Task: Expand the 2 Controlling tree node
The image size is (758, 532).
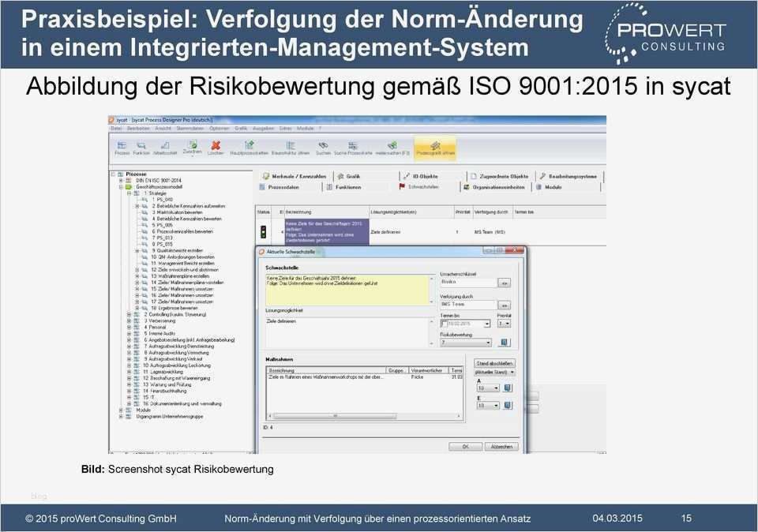Action: [129, 315]
